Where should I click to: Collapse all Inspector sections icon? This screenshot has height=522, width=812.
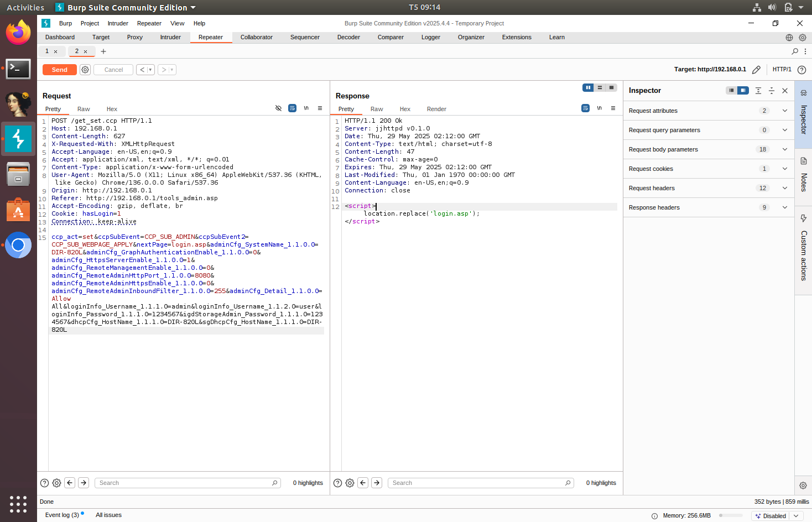click(772, 91)
